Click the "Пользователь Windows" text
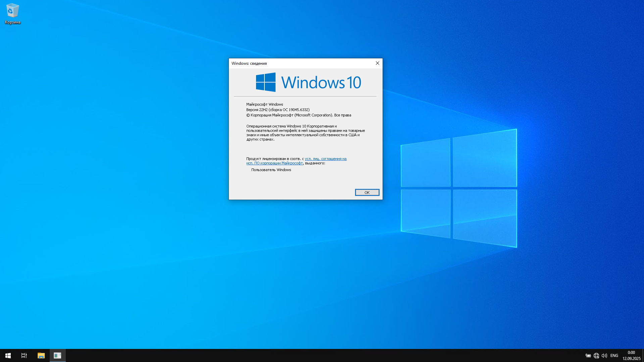Screen dimensions: 644x362 click(x=271, y=170)
